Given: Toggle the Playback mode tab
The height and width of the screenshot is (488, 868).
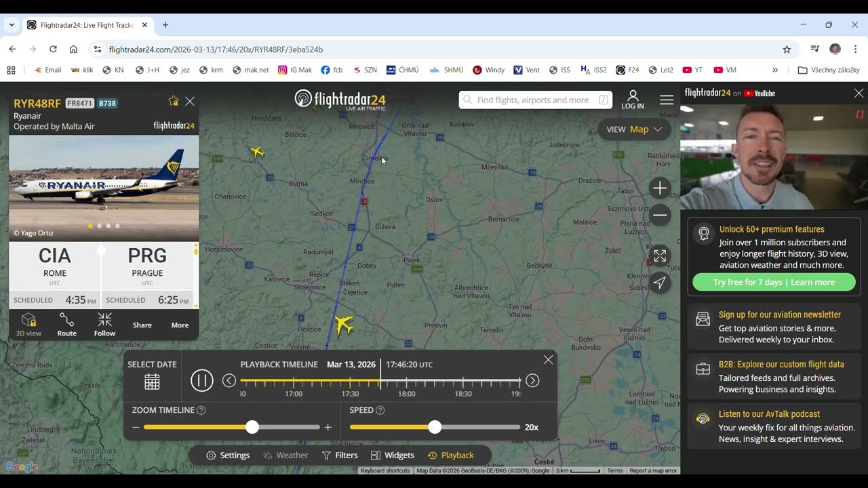Looking at the screenshot, I should click(451, 455).
